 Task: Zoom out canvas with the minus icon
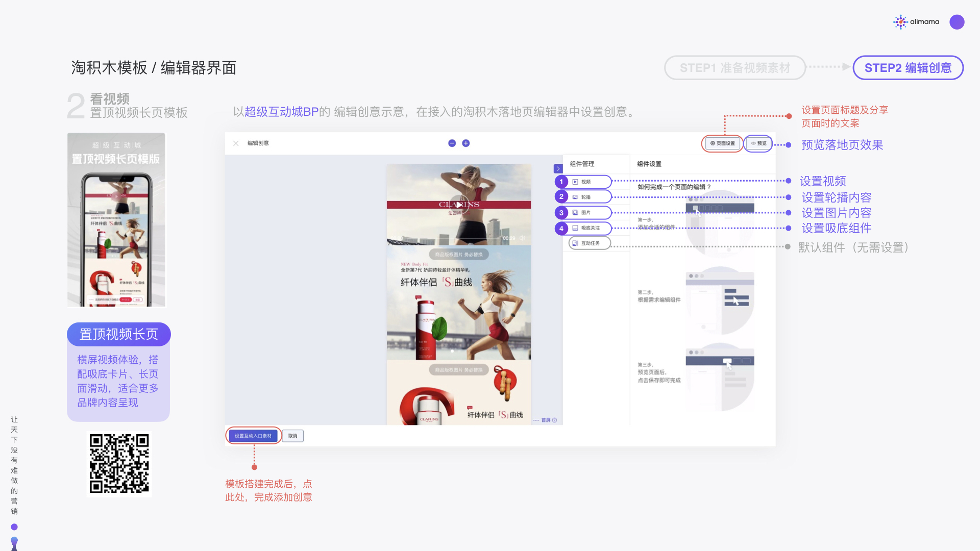click(452, 143)
